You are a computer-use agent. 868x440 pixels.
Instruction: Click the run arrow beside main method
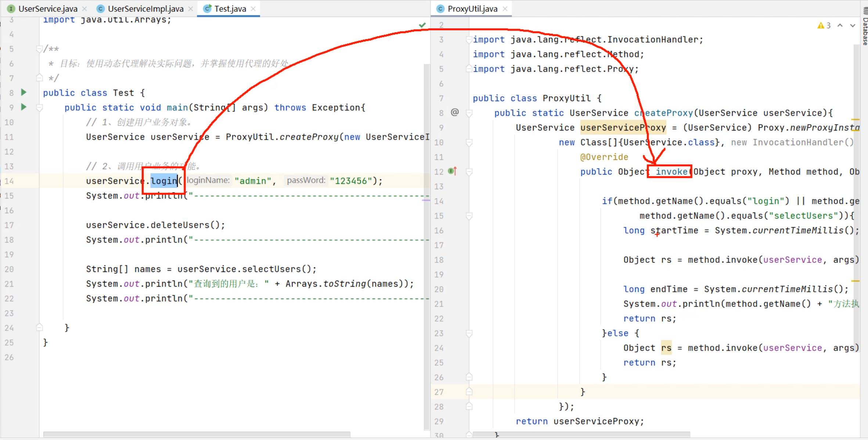[24, 107]
